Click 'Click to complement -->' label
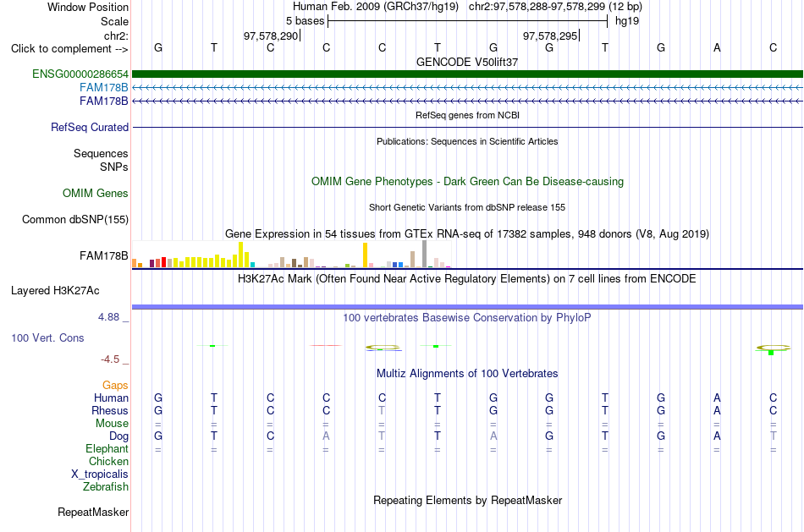Screen dimensions: 804x532 coord(69,49)
